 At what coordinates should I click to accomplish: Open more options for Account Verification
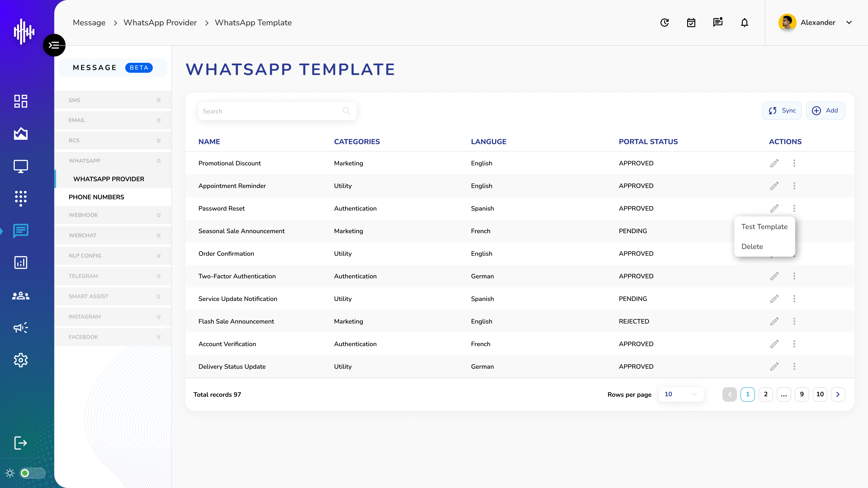pos(794,344)
